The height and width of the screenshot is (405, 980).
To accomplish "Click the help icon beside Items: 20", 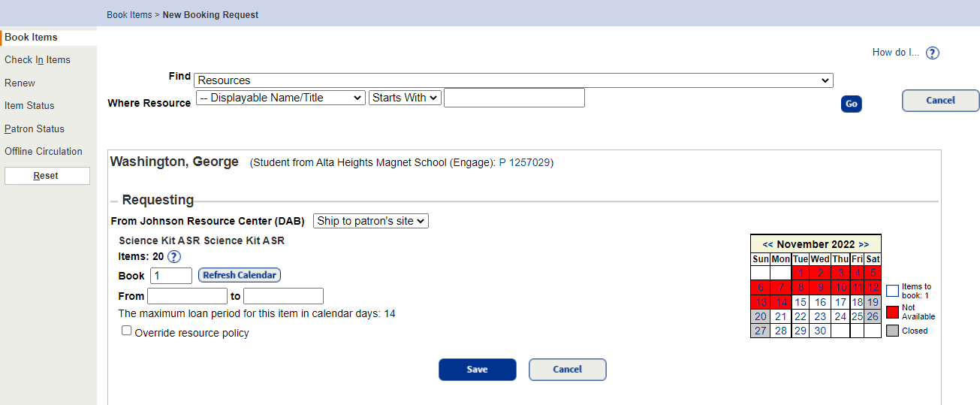I will 173,257.
